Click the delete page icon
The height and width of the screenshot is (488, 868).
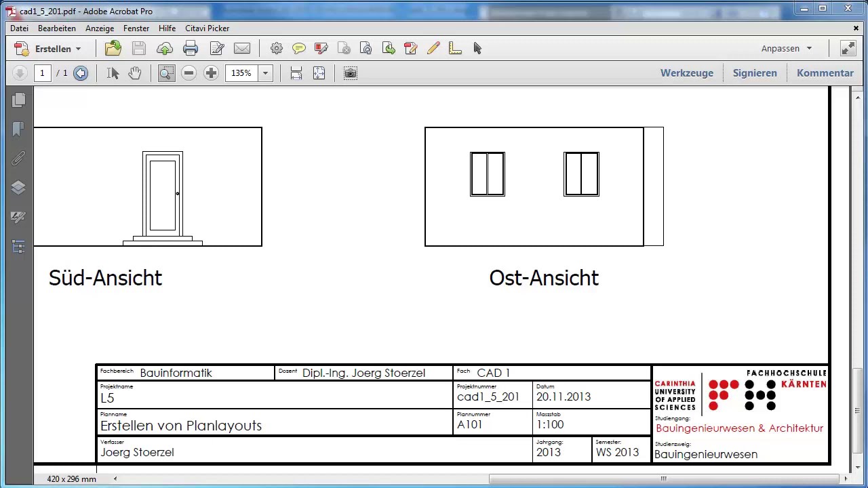tap(344, 48)
